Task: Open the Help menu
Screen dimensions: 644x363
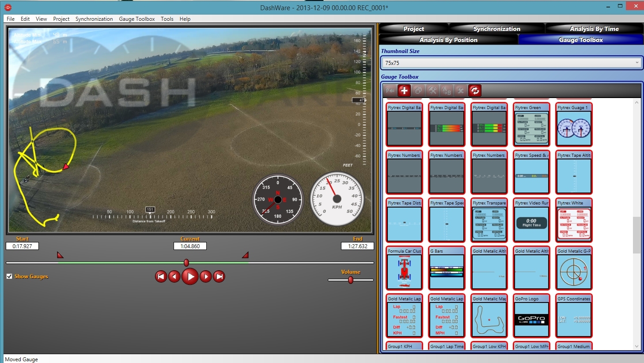Action: 185,19
